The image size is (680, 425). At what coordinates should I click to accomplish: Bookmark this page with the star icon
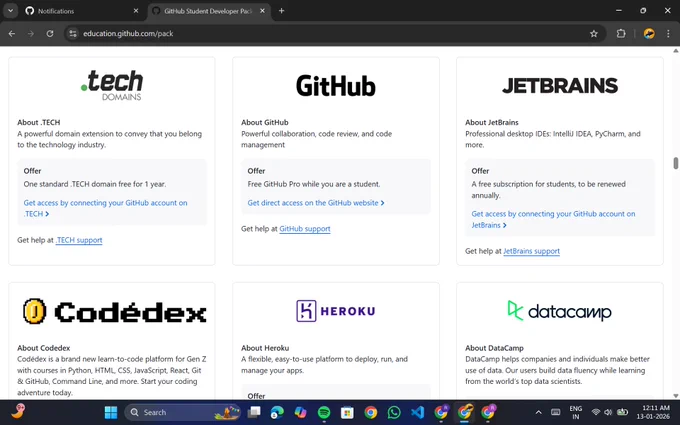[594, 33]
